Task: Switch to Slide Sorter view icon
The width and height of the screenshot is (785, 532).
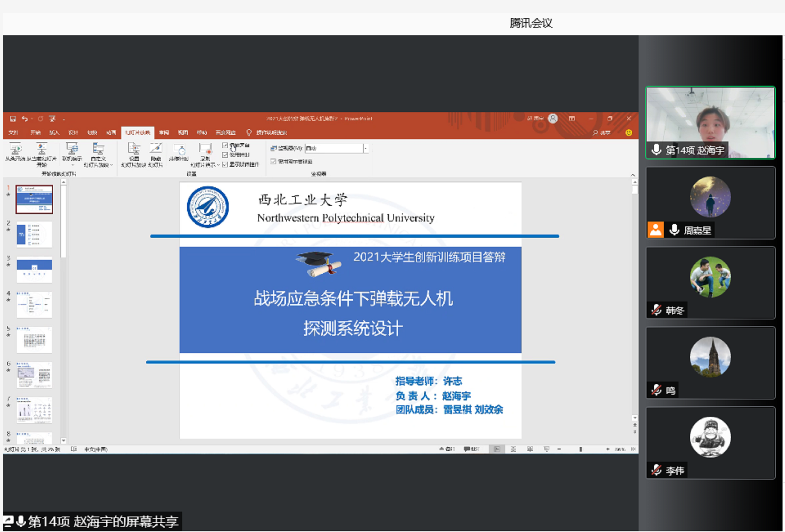Action: [x=514, y=449]
